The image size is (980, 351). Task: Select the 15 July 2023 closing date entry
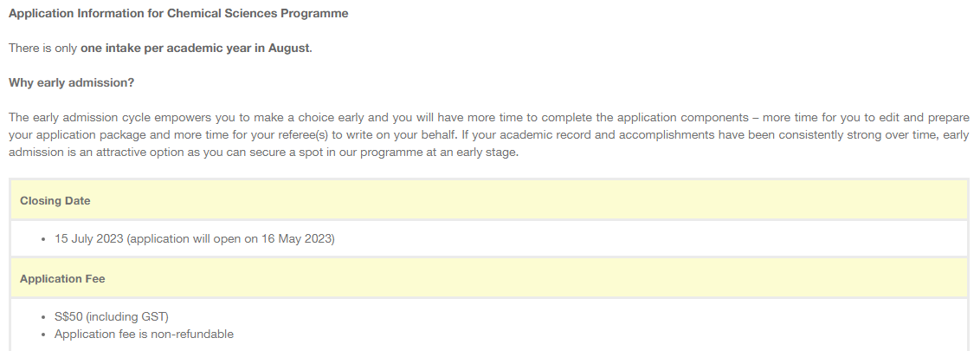click(x=194, y=239)
